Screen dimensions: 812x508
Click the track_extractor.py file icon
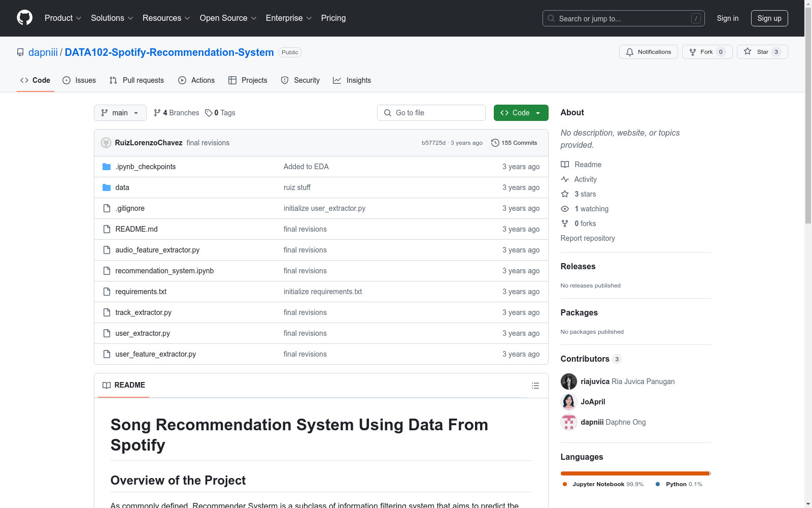pos(107,312)
